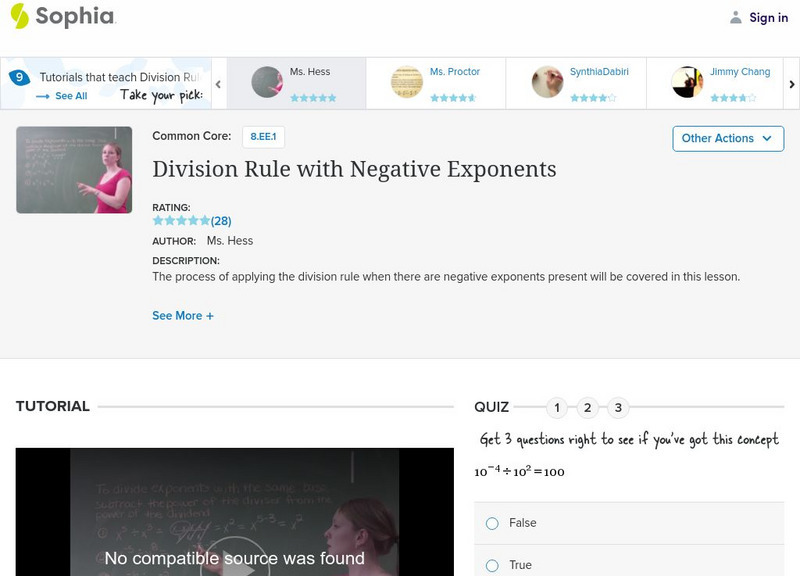Click quiz step circle number 1
This screenshot has height=576, width=800.
point(557,407)
